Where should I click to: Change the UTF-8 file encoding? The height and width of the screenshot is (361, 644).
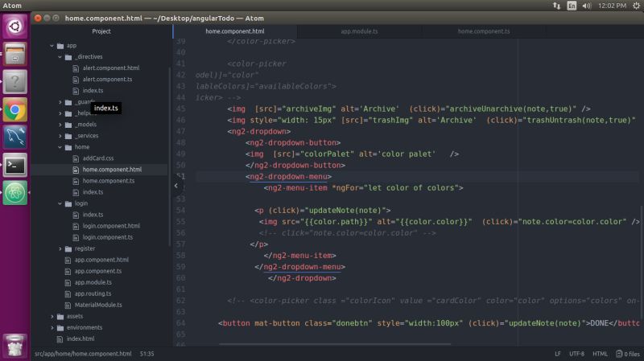[576, 354]
